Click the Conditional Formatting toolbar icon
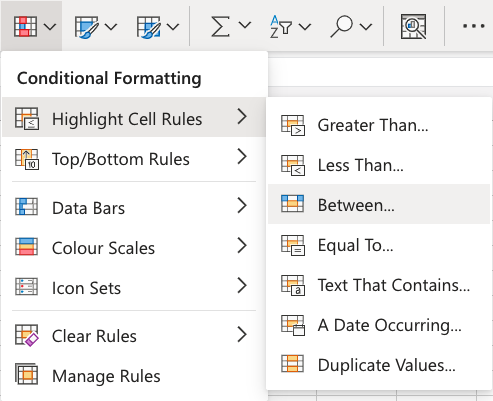Image resolution: width=493 pixels, height=401 pixels. (25, 26)
